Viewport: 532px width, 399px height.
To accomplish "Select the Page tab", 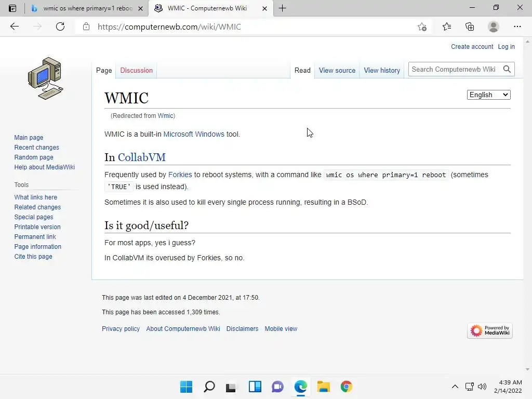I will (104, 70).
